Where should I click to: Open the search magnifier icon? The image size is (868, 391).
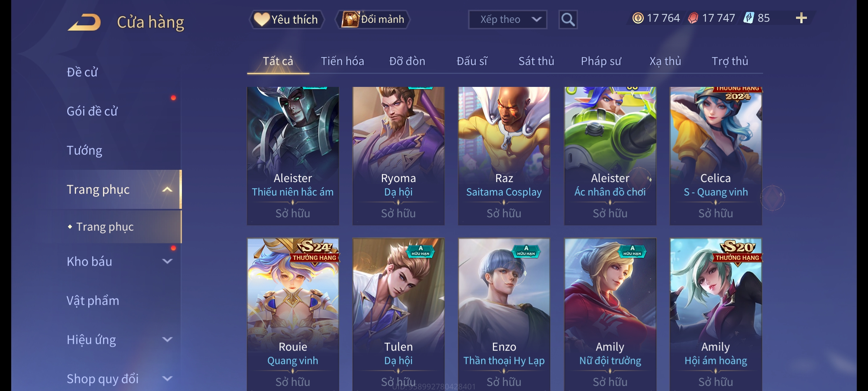pos(568,20)
